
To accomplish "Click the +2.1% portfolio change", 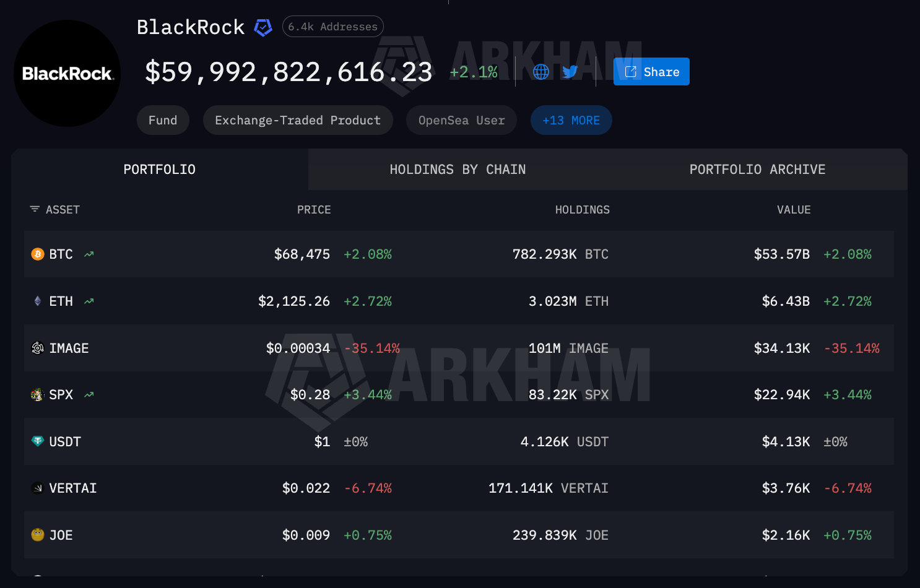I will [x=474, y=72].
